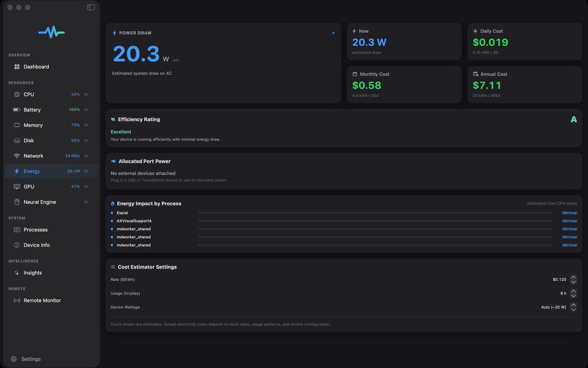Image resolution: width=588 pixels, height=368 pixels.
Task: Select the AXVisualSupportA process name
Action: (134, 221)
